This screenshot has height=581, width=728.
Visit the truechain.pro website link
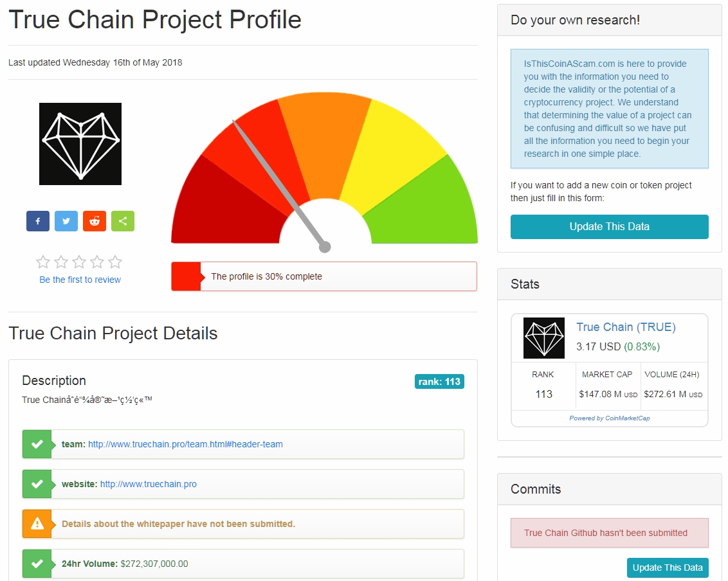149,484
